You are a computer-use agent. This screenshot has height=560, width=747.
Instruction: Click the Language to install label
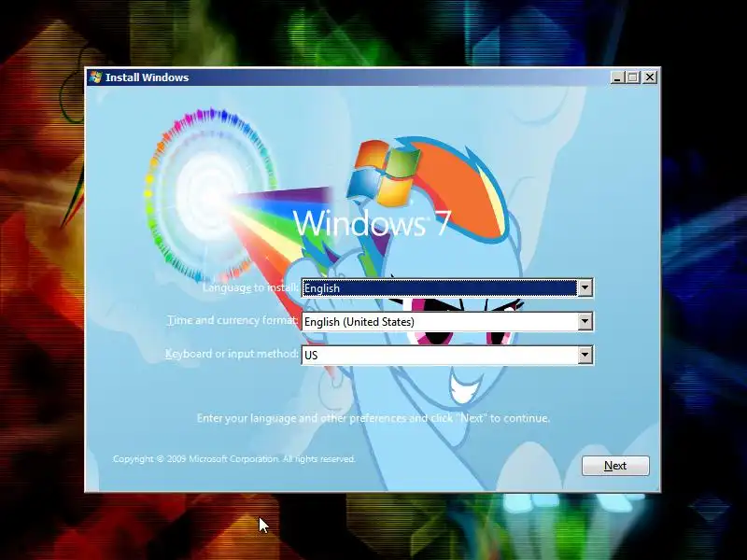pos(250,287)
